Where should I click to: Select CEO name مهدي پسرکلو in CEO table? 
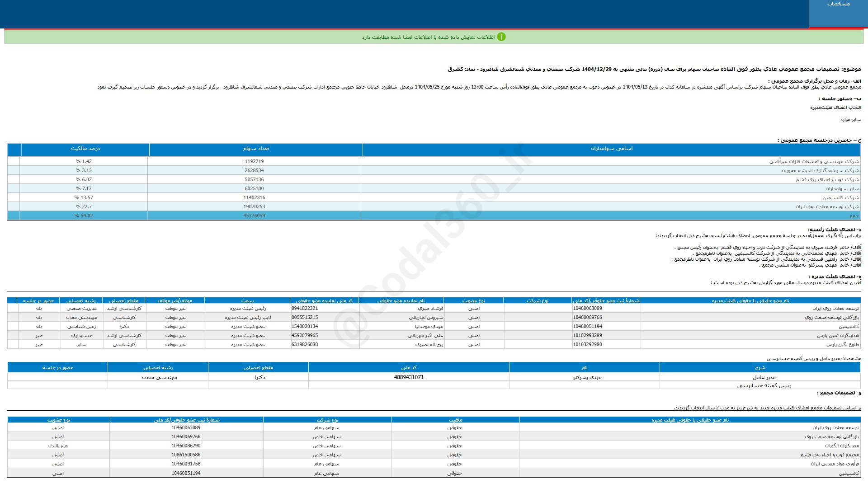[x=587, y=377]
